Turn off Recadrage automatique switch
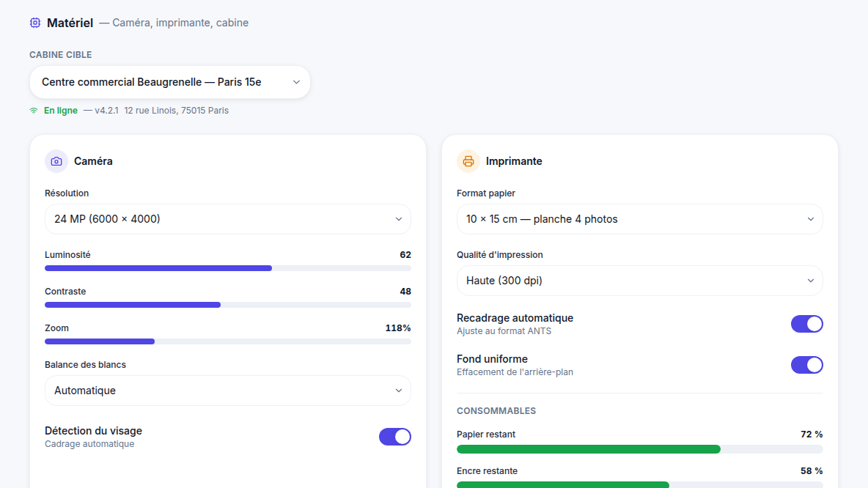This screenshot has width=868, height=488. (806, 324)
